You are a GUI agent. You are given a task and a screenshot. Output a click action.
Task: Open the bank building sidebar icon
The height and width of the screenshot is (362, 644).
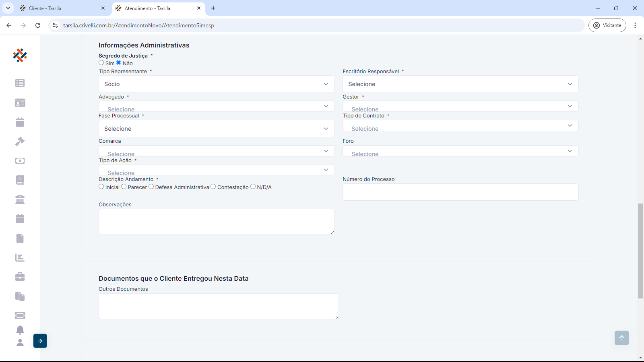20,200
